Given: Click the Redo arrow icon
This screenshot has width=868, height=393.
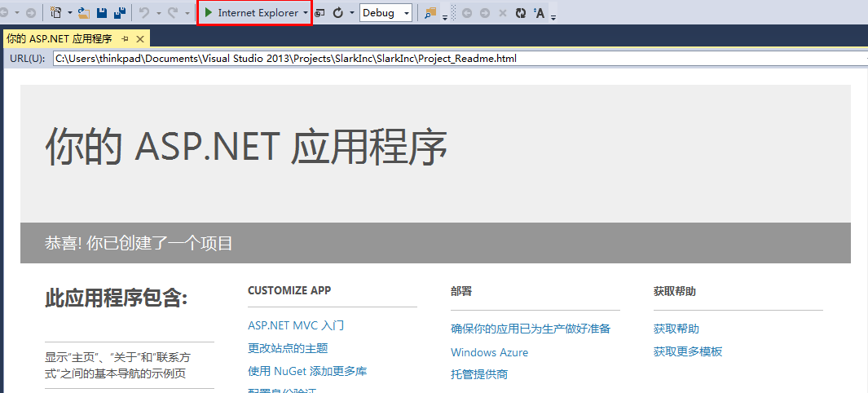Looking at the screenshot, I should [173, 13].
